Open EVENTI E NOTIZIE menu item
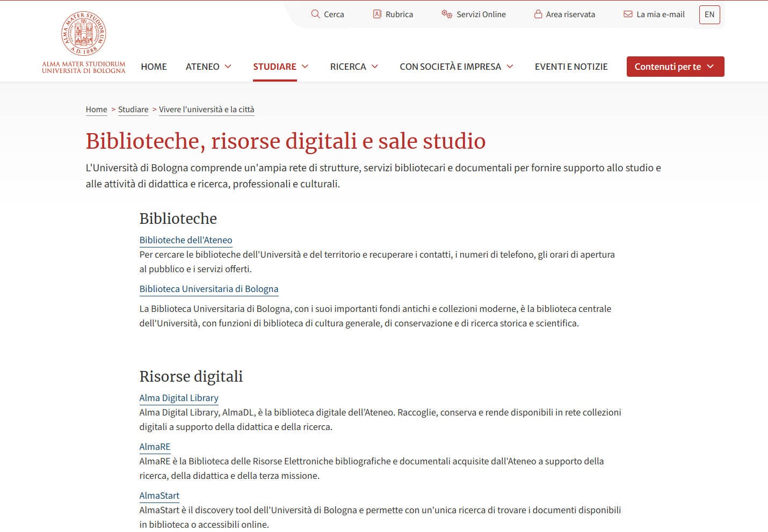Viewport: 768px width, 532px height. click(x=571, y=67)
